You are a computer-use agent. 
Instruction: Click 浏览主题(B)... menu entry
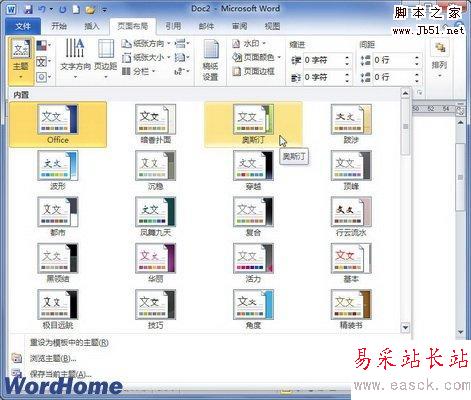[x=53, y=359]
